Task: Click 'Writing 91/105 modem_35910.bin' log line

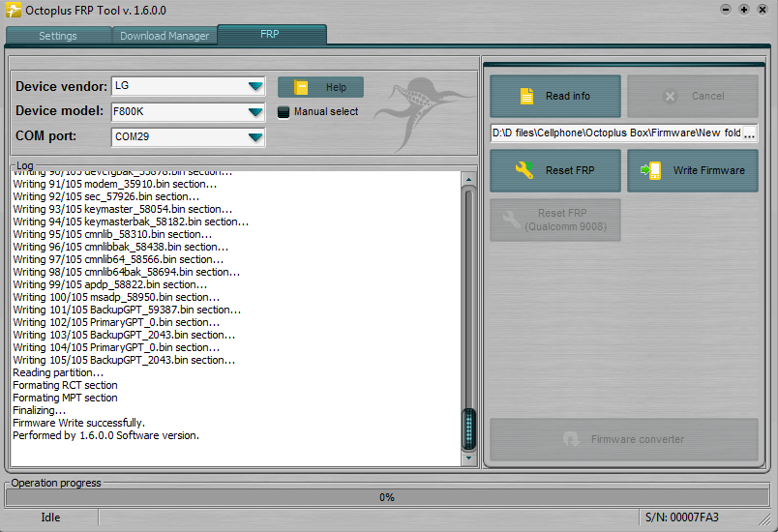Action: coord(114,184)
